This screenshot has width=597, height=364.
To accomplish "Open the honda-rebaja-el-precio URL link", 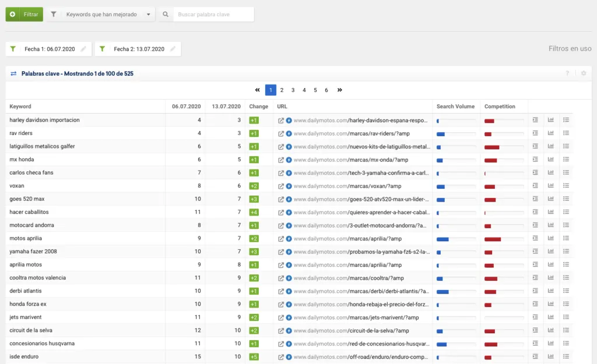I will click(361, 304).
